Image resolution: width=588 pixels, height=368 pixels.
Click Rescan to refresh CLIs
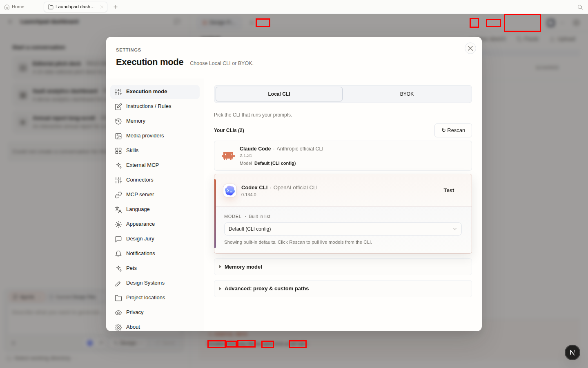tap(453, 130)
